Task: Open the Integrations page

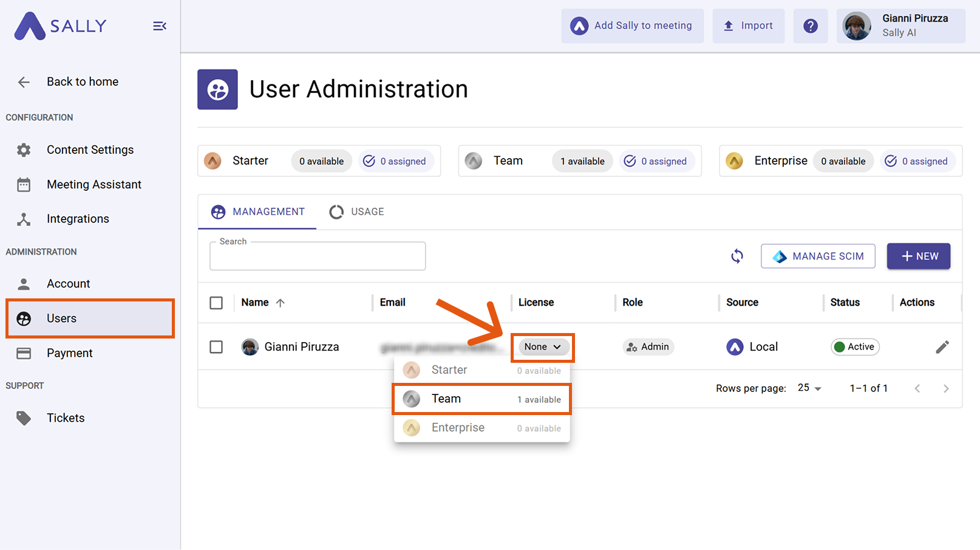Action: tap(78, 218)
